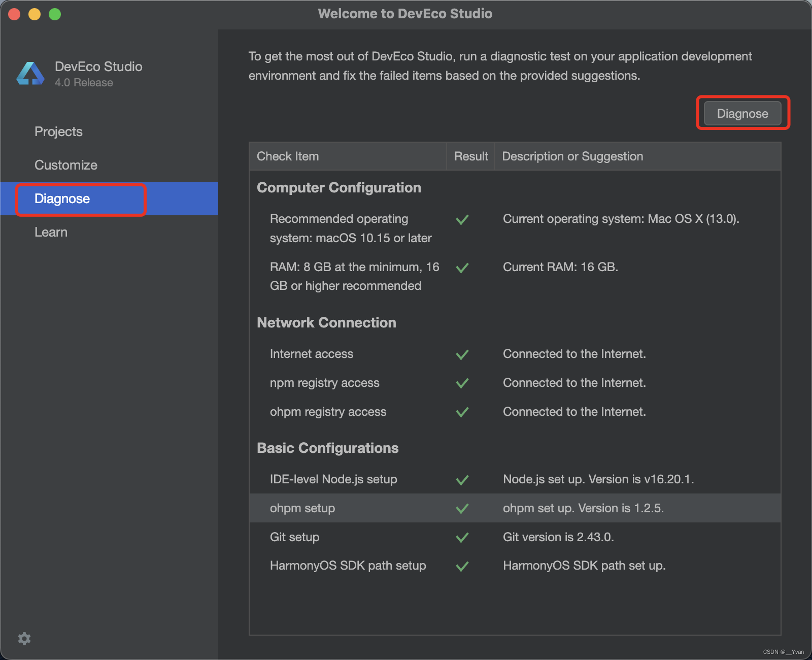Click the checkmark next to ohpm registry access
The width and height of the screenshot is (812, 660).
click(462, 412)
